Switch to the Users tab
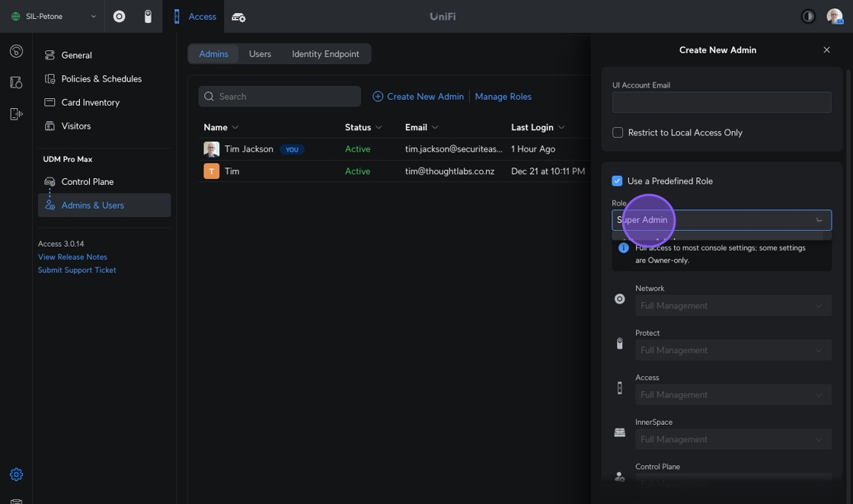The image size is (853, 504). (260, 54)
